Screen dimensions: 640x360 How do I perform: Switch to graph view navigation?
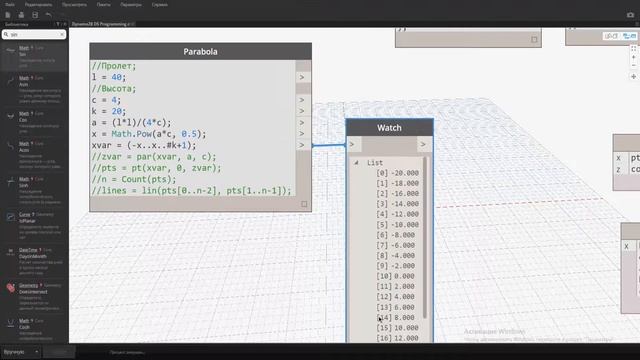(629, 36)
